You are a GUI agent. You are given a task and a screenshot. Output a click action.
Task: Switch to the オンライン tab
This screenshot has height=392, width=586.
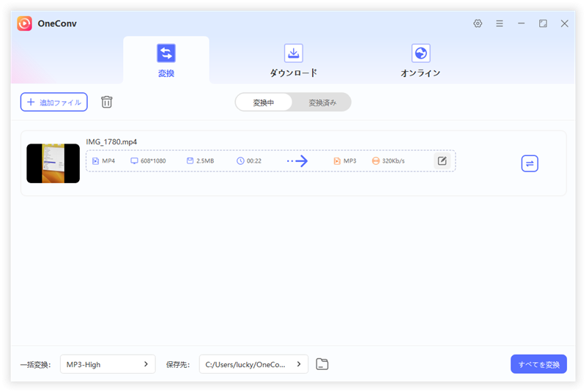coord(420,60)
